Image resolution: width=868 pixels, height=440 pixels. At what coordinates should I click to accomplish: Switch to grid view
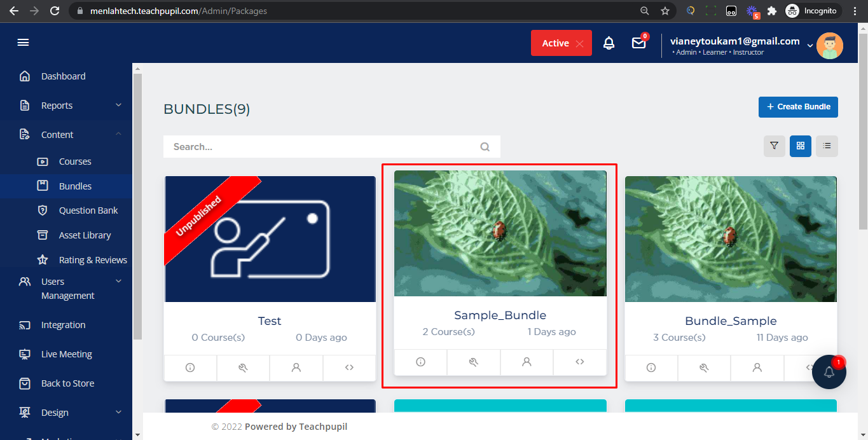(800, 146)
